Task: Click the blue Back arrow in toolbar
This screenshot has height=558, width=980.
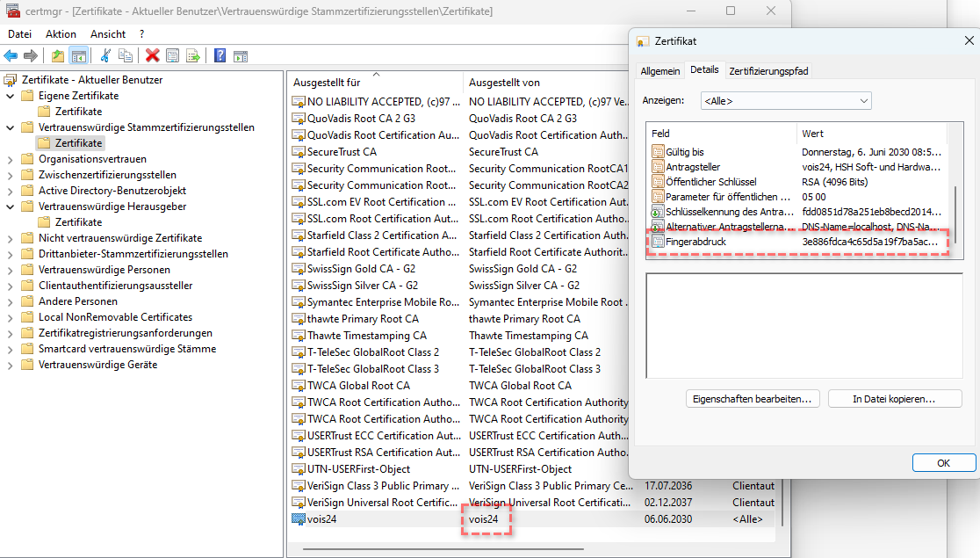Action: [x=11, y=55]
